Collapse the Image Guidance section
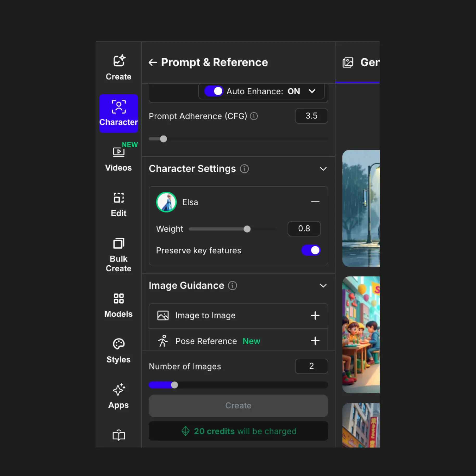Viewport: 476px width, 476px height. coord(323,286)
